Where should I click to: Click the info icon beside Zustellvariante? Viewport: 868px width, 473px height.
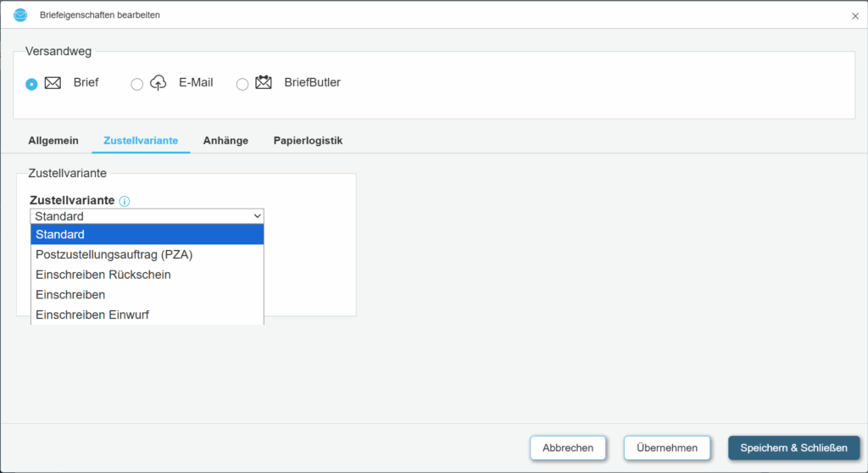[125, 201]
